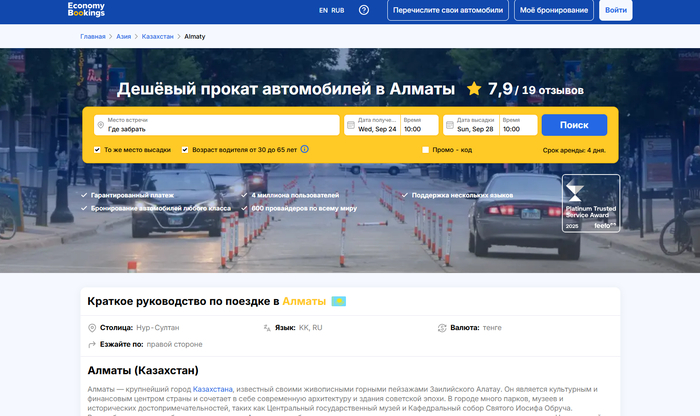Open drop-off time 10:00 dropdown
Viewport: 700px width, 416px height.
tap(517, 125)
